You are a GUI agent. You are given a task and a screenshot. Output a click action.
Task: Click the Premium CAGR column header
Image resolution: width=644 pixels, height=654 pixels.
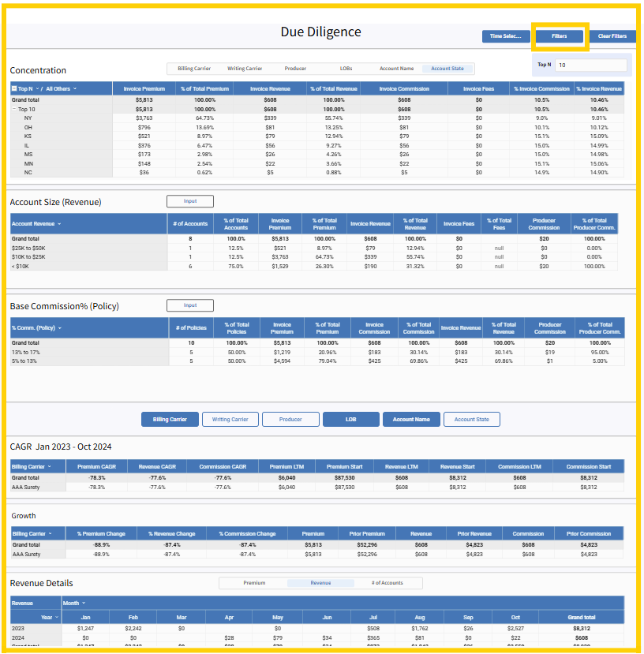[96, 467]
